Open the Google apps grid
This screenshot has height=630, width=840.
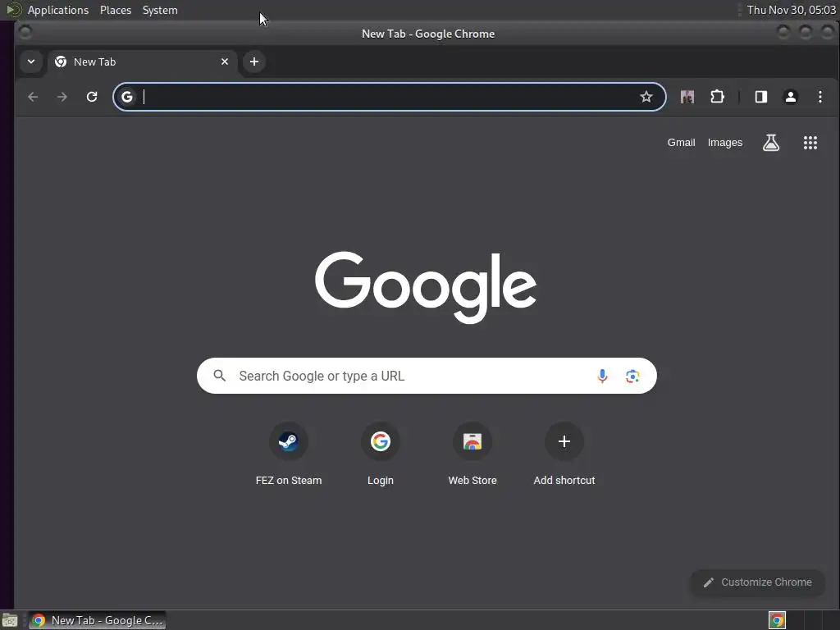tap(810, 143)
